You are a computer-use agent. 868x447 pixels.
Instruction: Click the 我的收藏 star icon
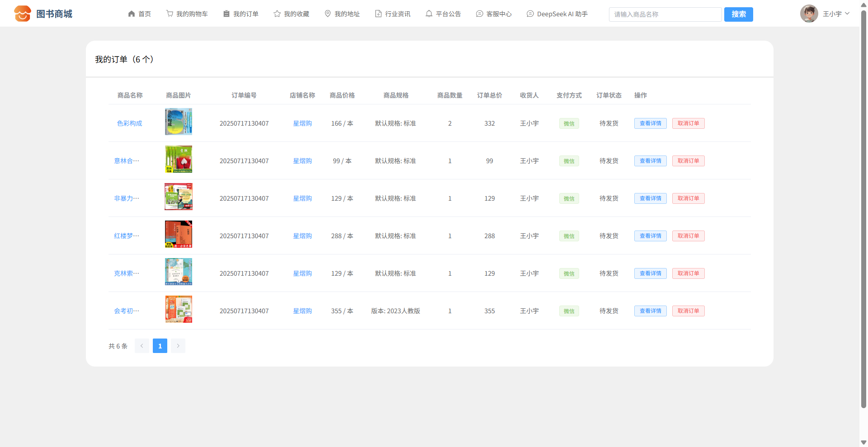[x=277, y=14]
